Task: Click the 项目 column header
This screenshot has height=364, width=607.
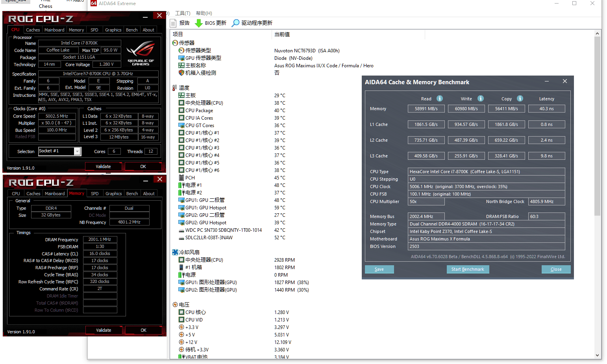Action: tap(220, 34)
